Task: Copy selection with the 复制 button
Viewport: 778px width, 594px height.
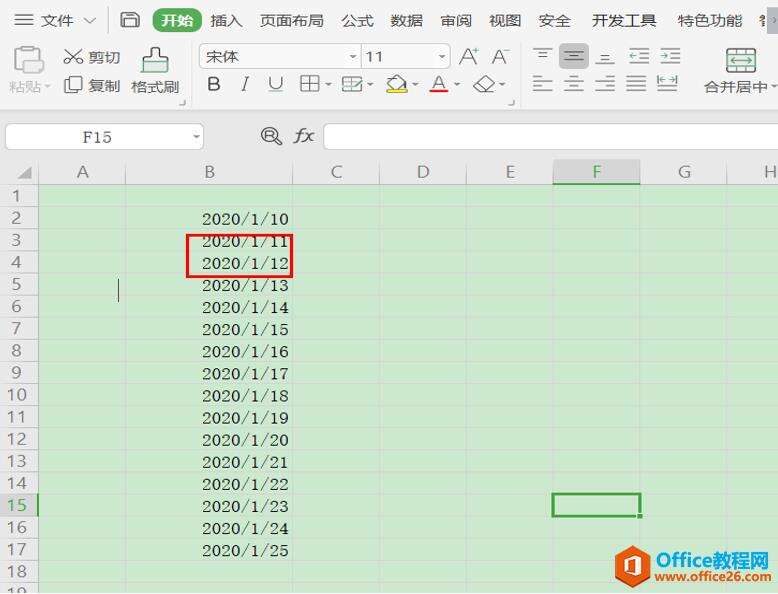Action: pyautogui.click(x=92, y=85)
